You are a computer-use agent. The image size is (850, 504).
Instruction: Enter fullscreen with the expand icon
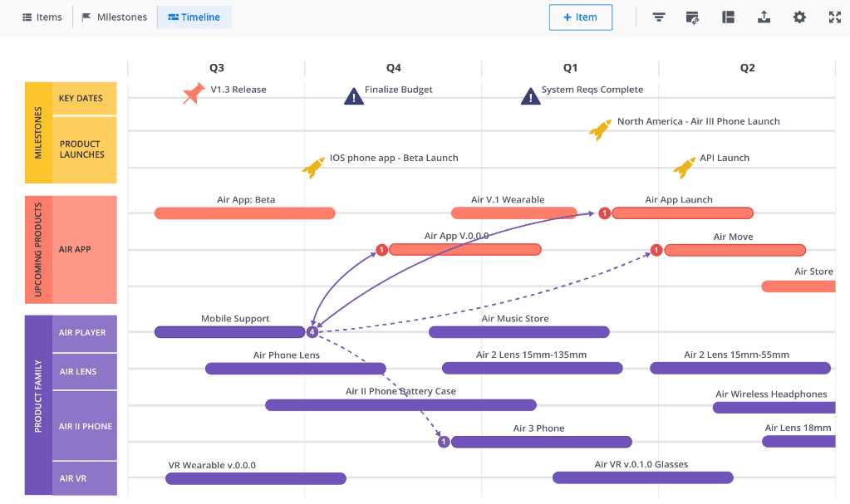tap(835, 17)
